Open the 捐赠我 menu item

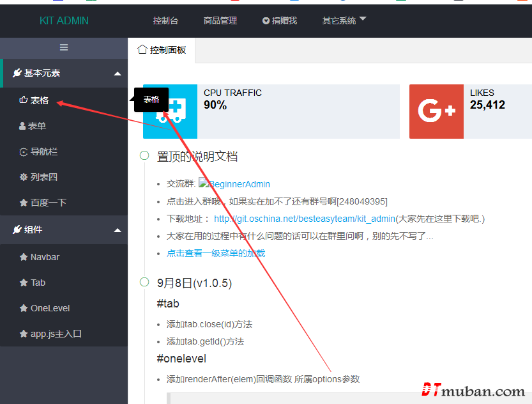tap(280, 20)
